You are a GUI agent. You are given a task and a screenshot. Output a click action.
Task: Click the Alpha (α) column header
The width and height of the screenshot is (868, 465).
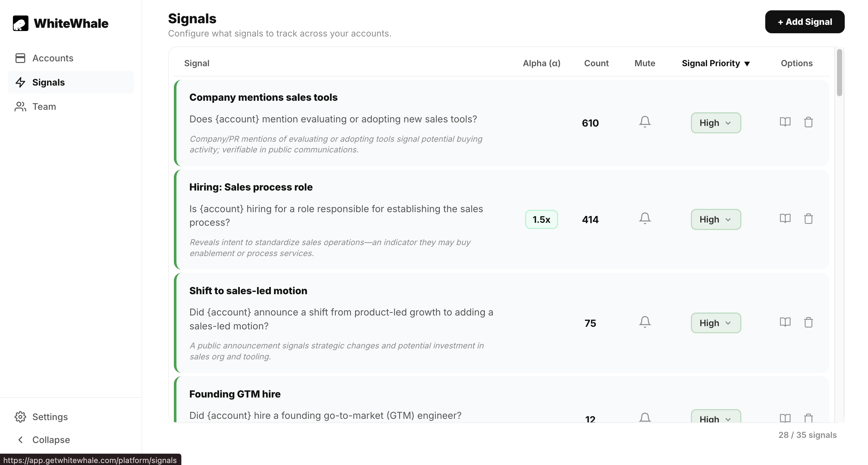point(542,63)
